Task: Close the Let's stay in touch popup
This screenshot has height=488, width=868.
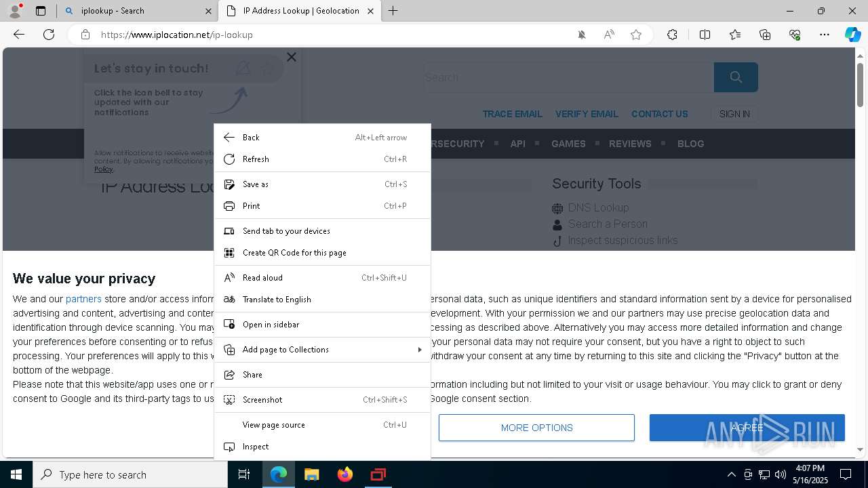Action: coord(292,57)
